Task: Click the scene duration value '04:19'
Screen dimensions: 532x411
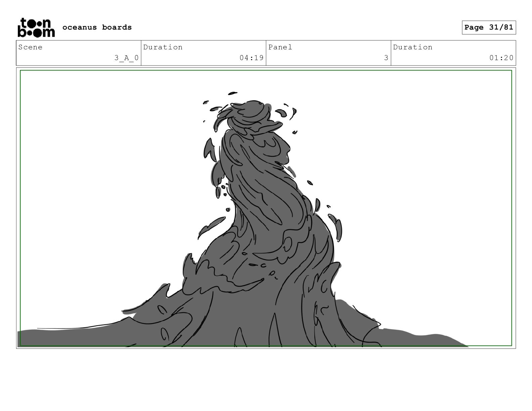Action: [x=252, y=58]
